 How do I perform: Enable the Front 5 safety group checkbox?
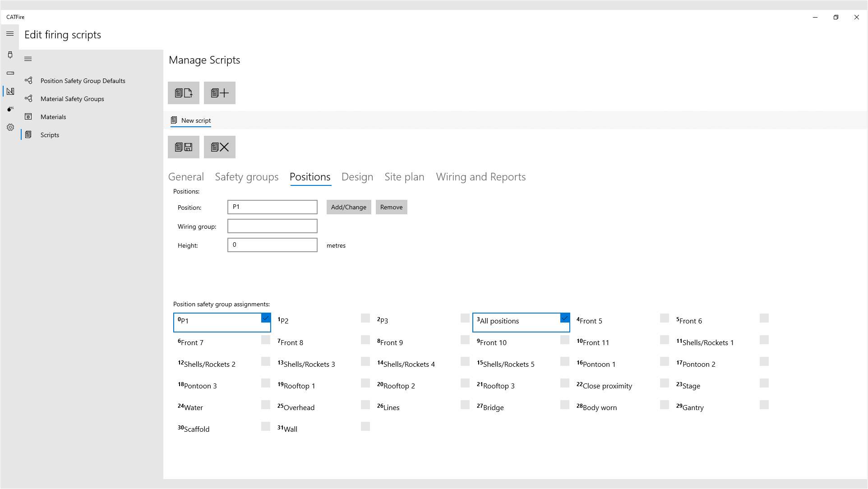pyautogui.click(x=664, y=318)
